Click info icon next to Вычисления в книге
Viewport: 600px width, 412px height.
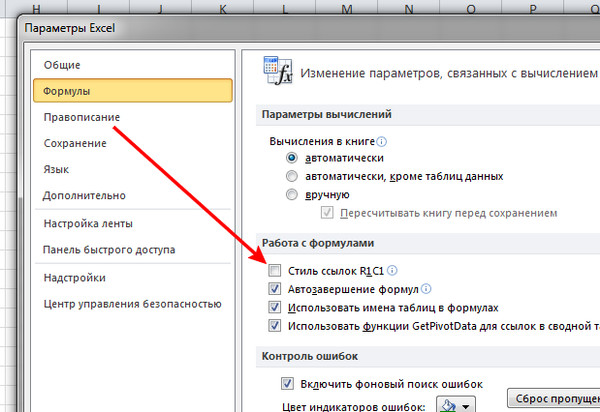click(x=382, y=142)
